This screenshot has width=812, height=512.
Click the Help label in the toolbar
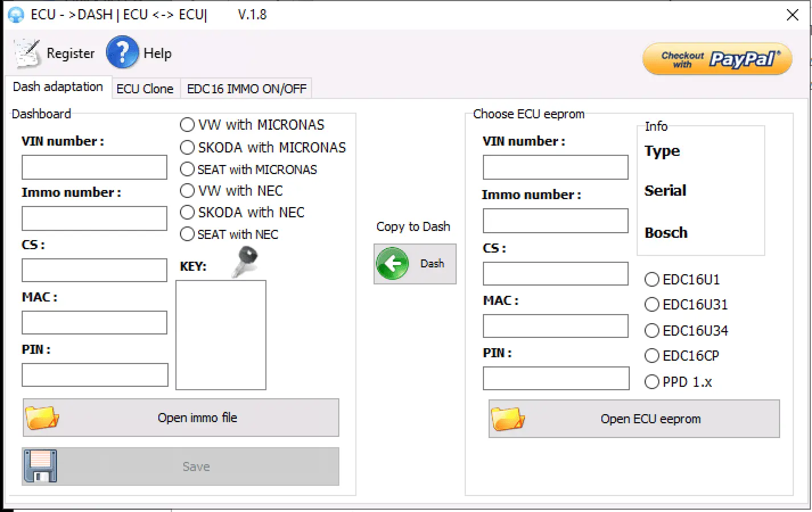pos(157,53)
